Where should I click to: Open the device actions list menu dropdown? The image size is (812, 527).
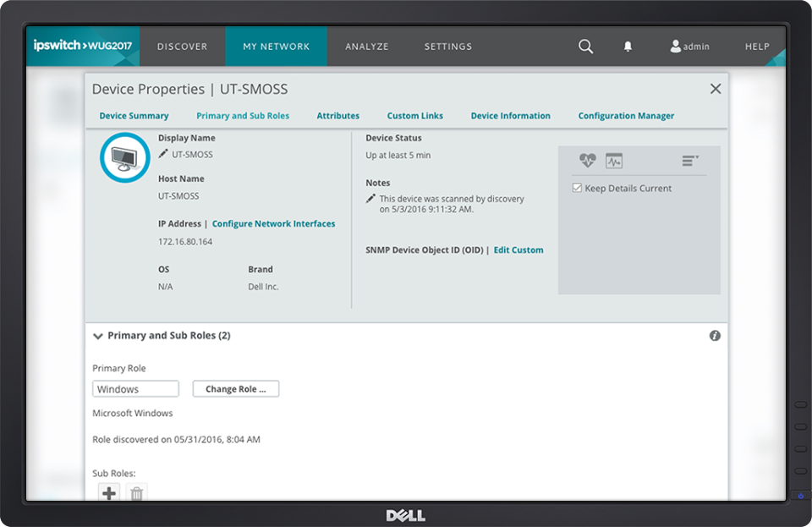point(688,160)
